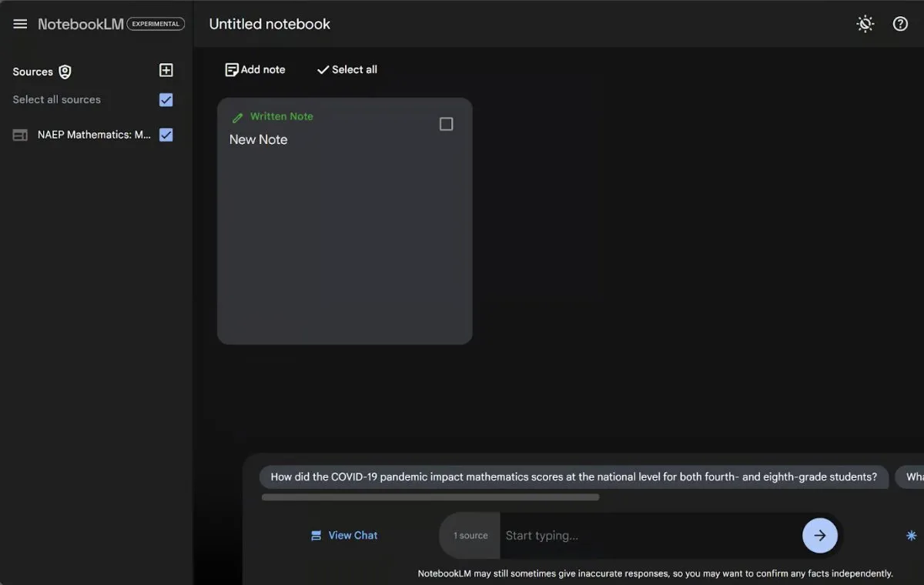Open View Chat
This screenshot has width=924, height=585.
coord(344,536)
